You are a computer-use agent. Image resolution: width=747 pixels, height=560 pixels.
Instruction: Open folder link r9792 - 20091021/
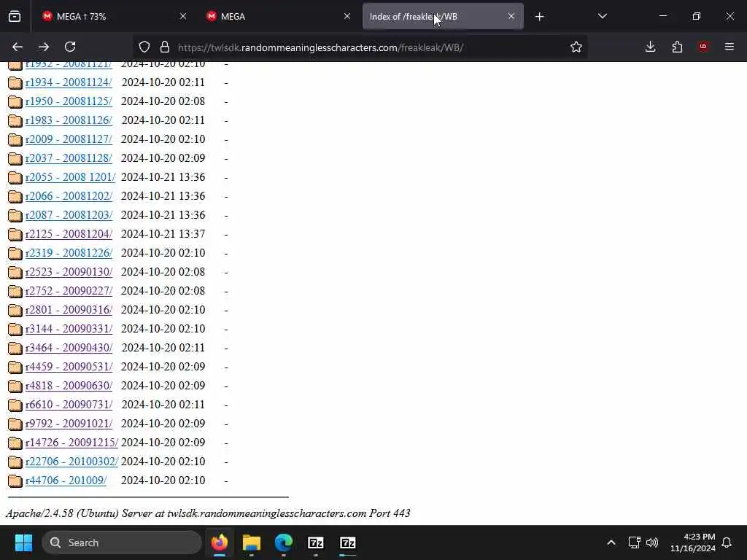[69, 424]
